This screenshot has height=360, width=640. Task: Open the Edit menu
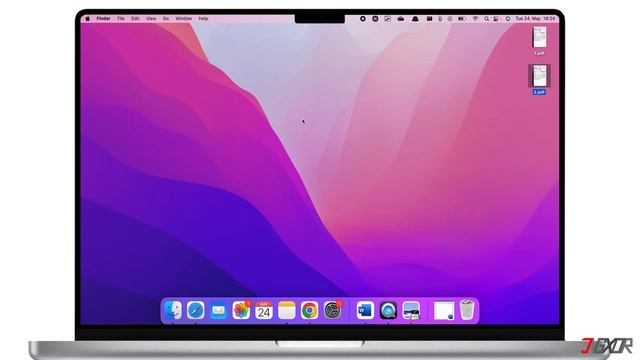click(135, 19)
